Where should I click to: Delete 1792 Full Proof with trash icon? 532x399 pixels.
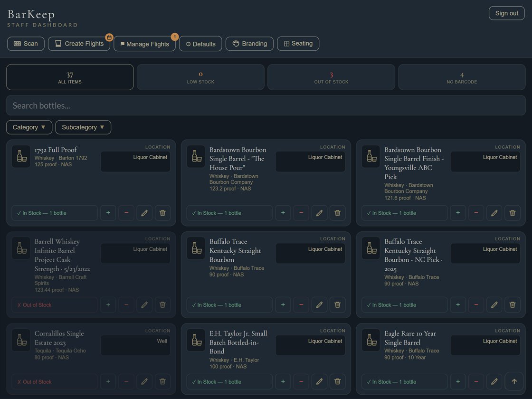(x=162, y=213)
